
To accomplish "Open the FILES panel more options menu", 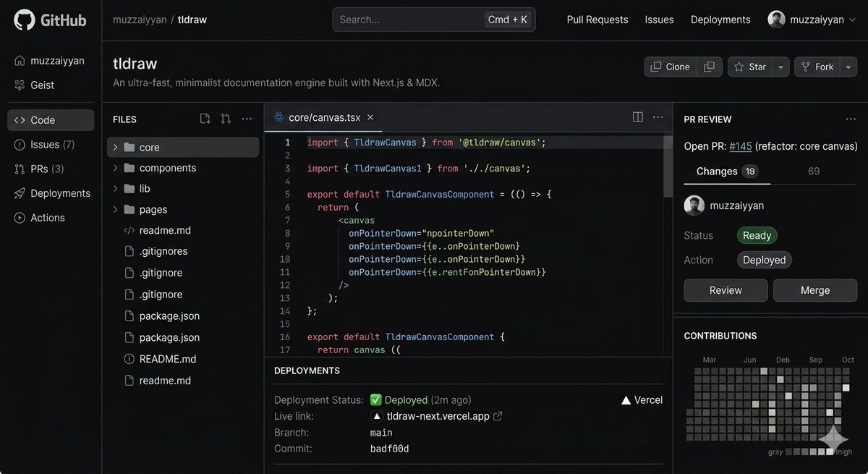I will coord(247,119).
